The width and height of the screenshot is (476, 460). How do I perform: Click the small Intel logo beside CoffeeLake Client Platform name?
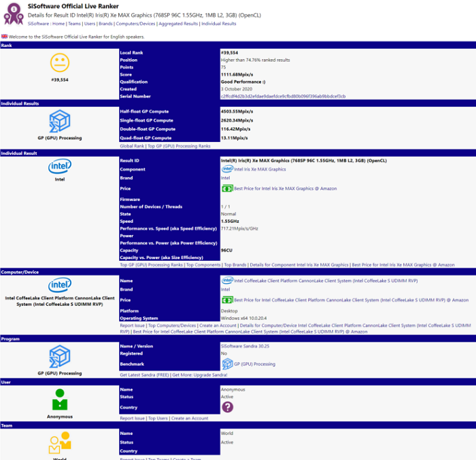click(x=227, y=280)
